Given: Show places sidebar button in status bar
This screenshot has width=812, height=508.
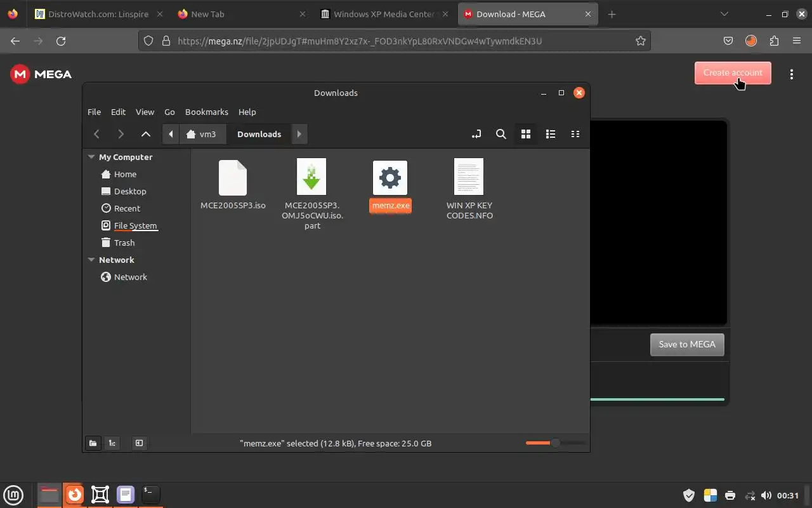Looking at the screenshot, I should coord(93,443).
